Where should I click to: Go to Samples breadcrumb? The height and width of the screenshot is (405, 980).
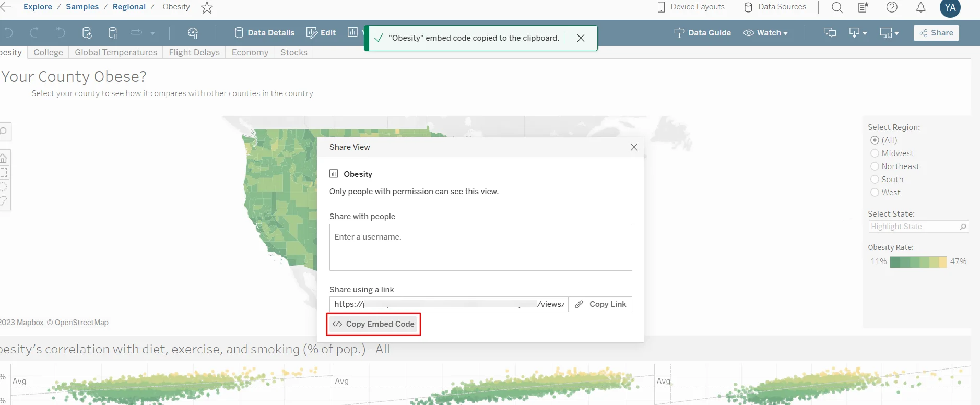pyautogui.click(x=82, y=7)
